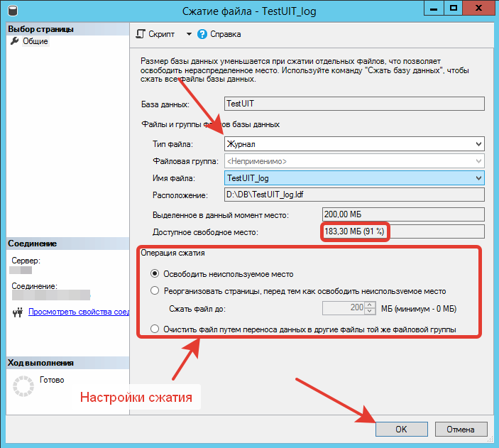This screenshot has height=448, width=499.
Task: Decrease Сжать файл до with down arrow
Action: [370, 311]
